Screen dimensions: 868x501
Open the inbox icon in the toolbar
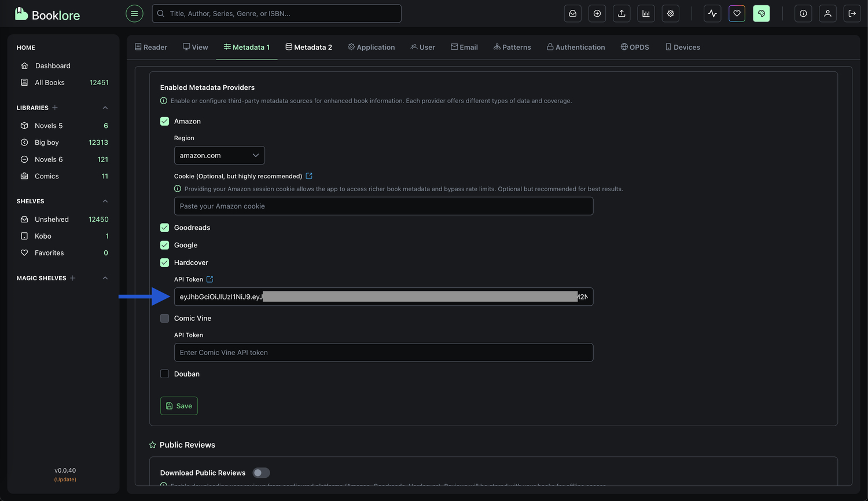572,13
